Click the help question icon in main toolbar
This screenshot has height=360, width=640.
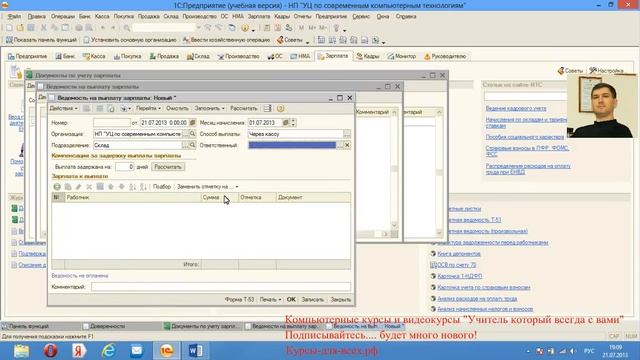point(245,28)
